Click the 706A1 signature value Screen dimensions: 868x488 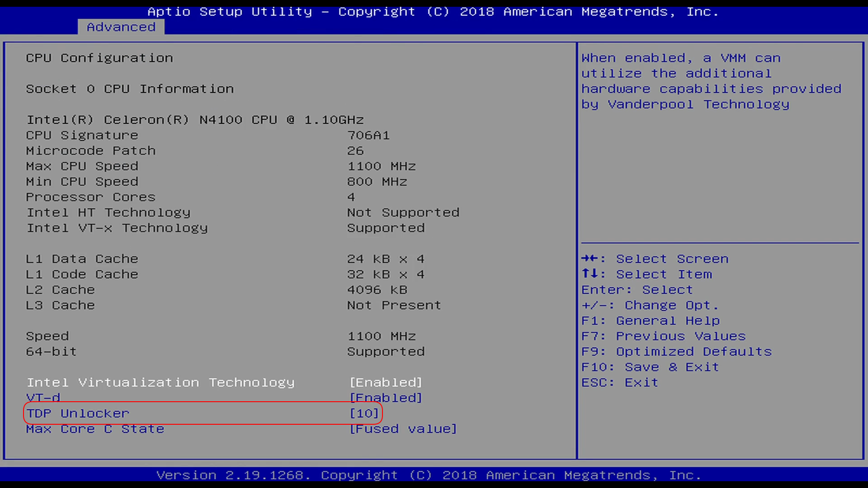[368, 135]
